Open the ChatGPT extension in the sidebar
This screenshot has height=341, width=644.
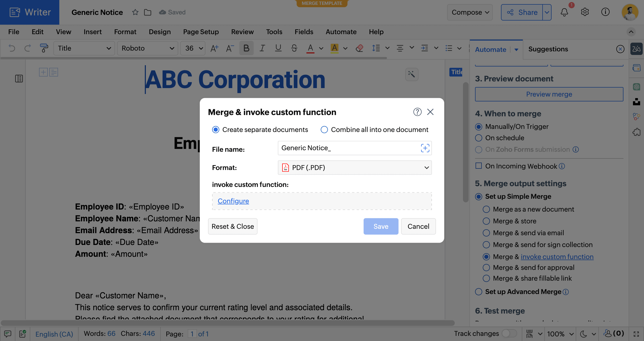(x=637, y=87)
